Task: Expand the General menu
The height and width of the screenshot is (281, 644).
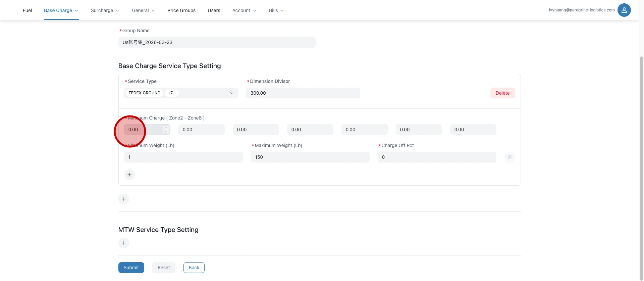Action: [143, 10]
